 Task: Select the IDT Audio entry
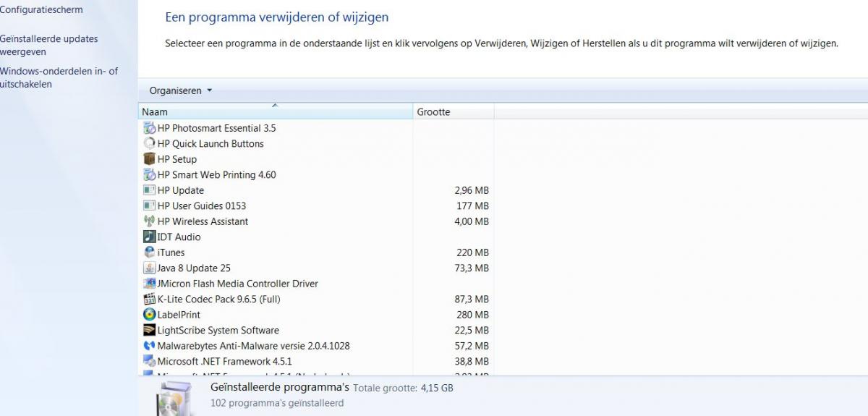[x=179, y=237]
